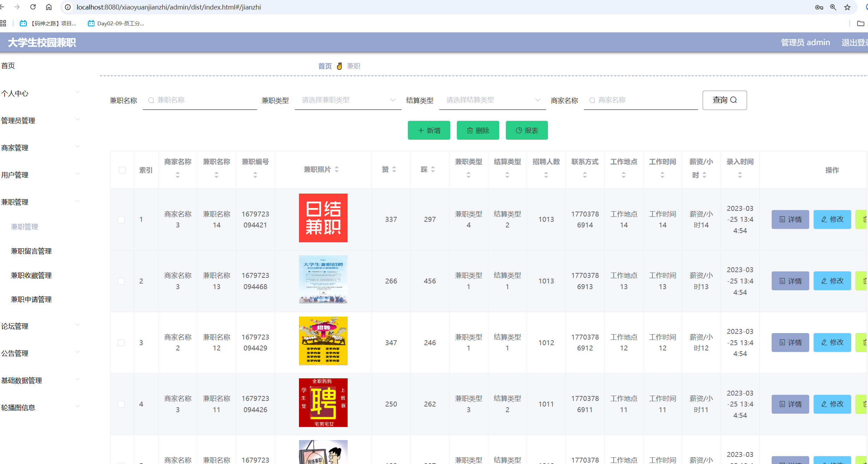Sort table by 兼职照片 column
Screen dimensions: 868x464
pos(337,170)
